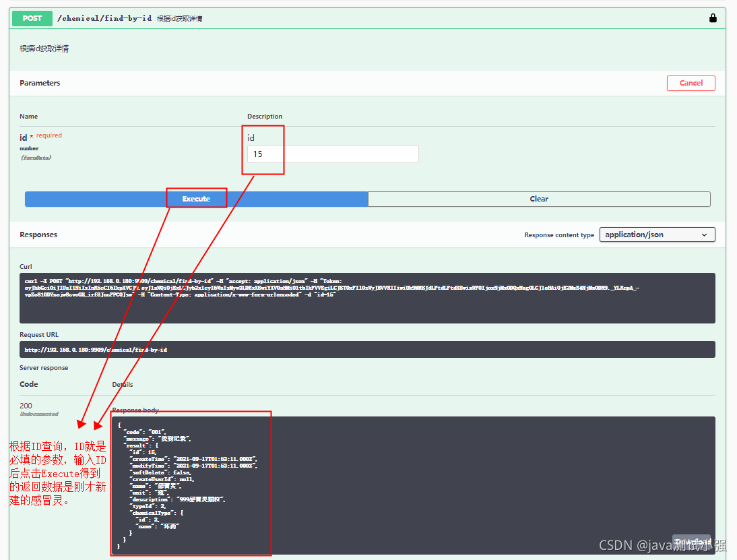737x560 pixels.
Task: Click the Request URL text block
Action: pos(367,349)
